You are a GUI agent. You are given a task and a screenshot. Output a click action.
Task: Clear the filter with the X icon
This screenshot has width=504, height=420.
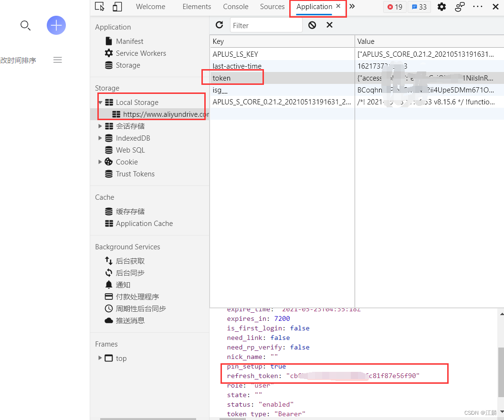point(329,25)
